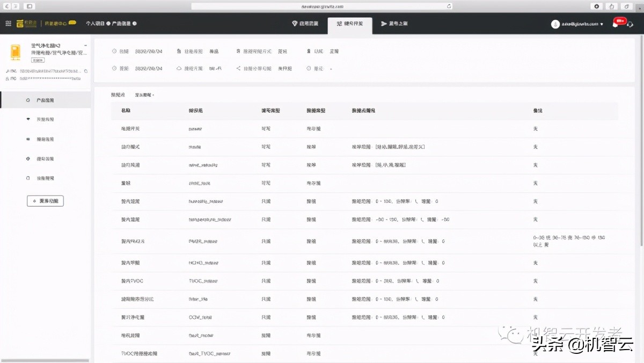Image resolution: width=644 pixels, height=363 pixels.
Task: Open the user account email dropdown
Action: 577,24
